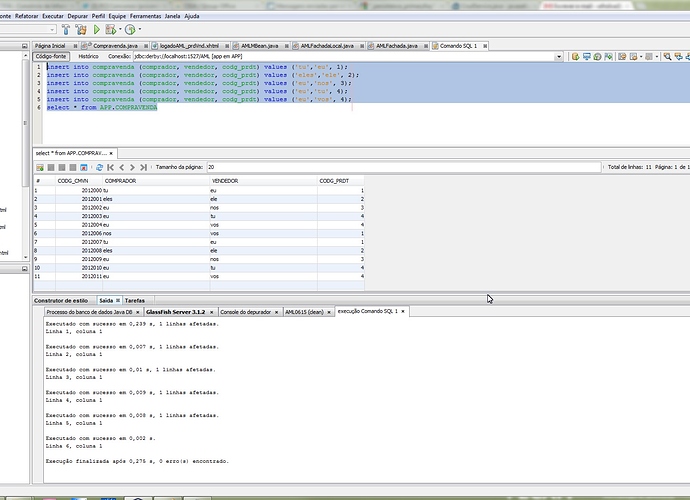Open the Tarefas bottom tab
This screenshot has height=500, width=690.
point(135,300)
